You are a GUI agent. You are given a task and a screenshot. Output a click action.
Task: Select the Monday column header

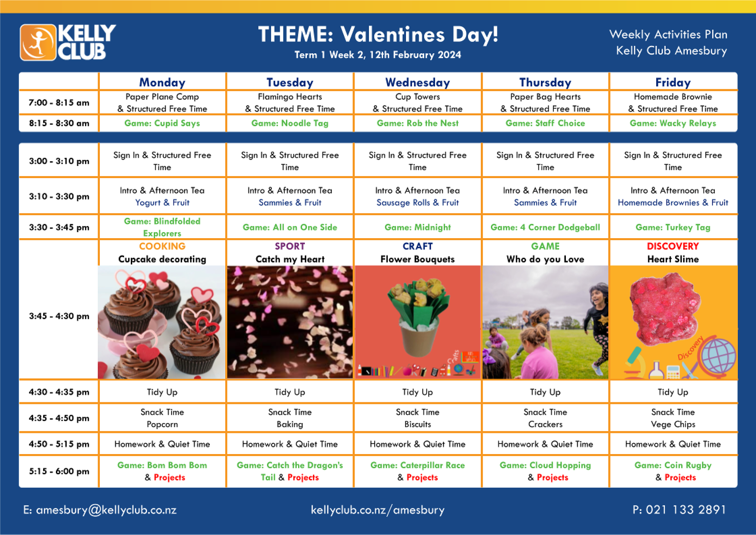tap(162, 82)
